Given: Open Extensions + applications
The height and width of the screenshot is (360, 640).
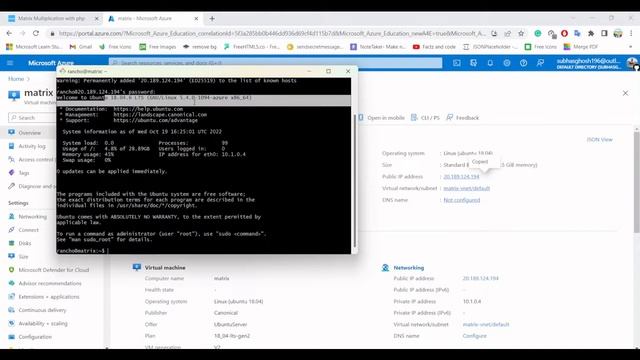Looking at the screenshot, I should (49, 297).
